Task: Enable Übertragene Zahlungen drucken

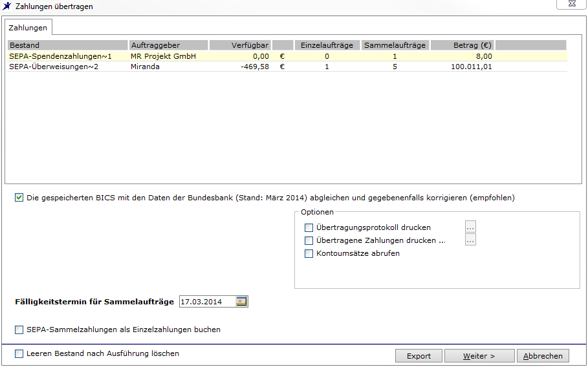Action: 309,240
